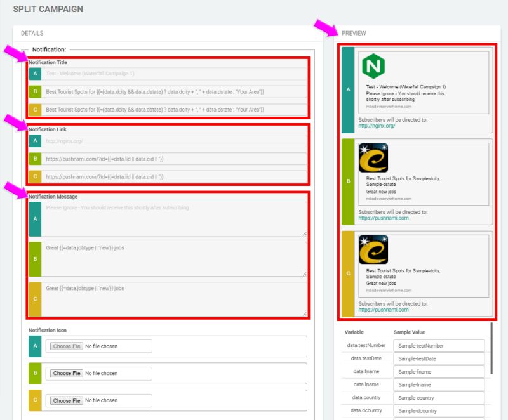
Task: Click Choose File for variant C icon
Action: click(x=67, y=400)
